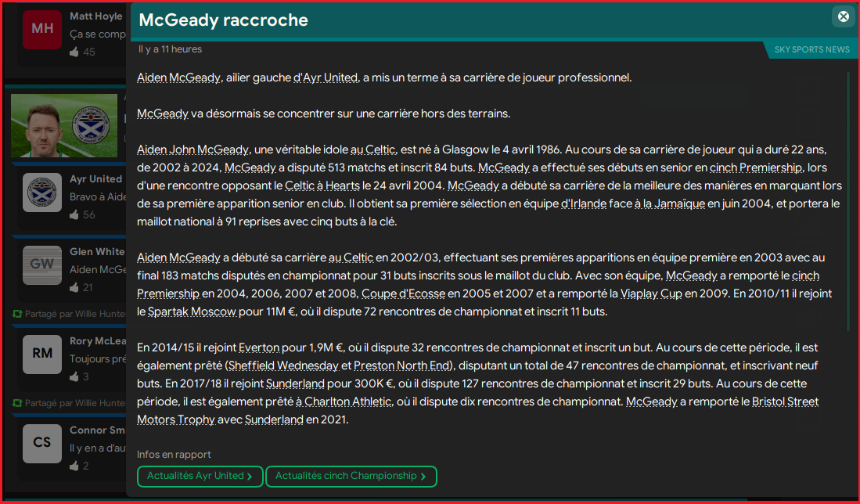The width and height of the screenshot is (860, 504).
Task: Like Rory McLean's post with 3 likes
Action: click(x=74, y=376)
